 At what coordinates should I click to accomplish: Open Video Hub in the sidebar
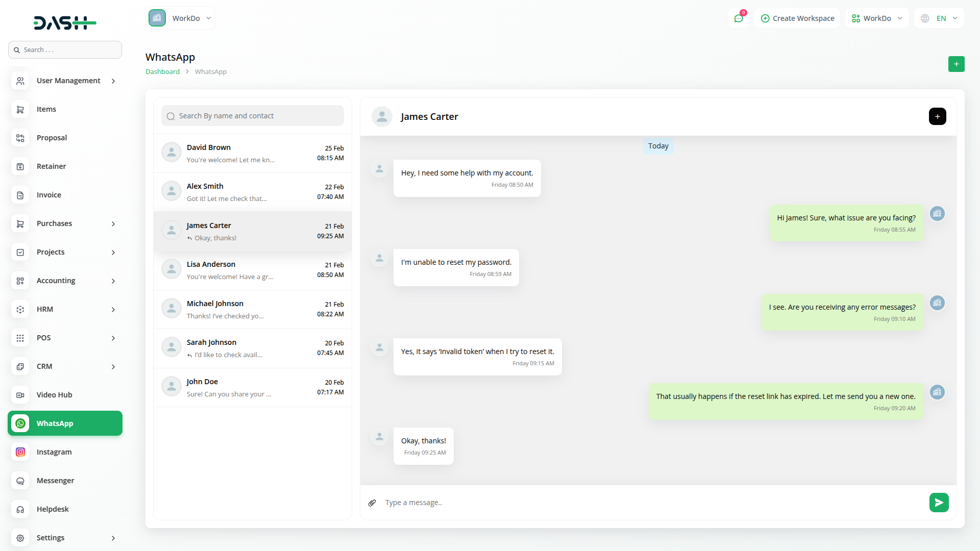click(x=54, y=395)
